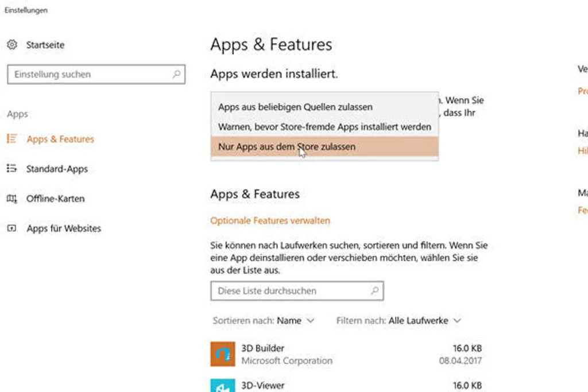Click the Apps werden installiert heading
The width and height of the screenshot is (588, 392).
click(274, 74)
